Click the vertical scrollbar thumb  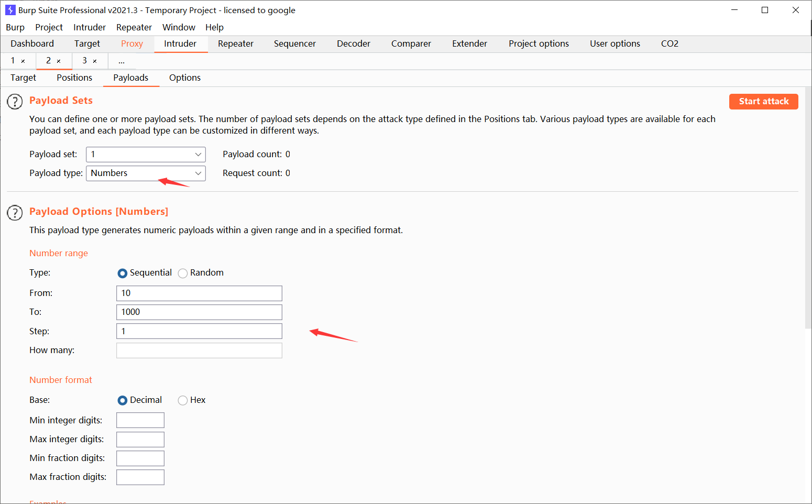[x=808, y=208]
